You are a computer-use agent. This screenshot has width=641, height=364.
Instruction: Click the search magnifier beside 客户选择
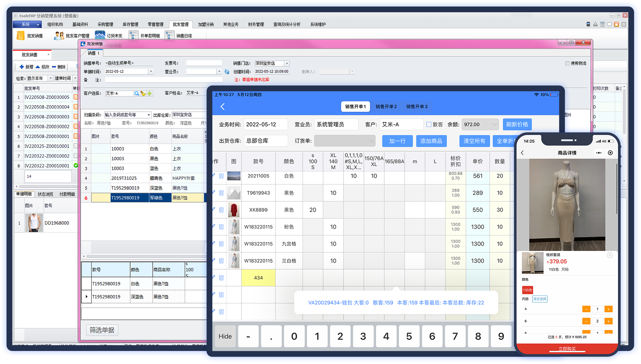[x=137, y=93]
